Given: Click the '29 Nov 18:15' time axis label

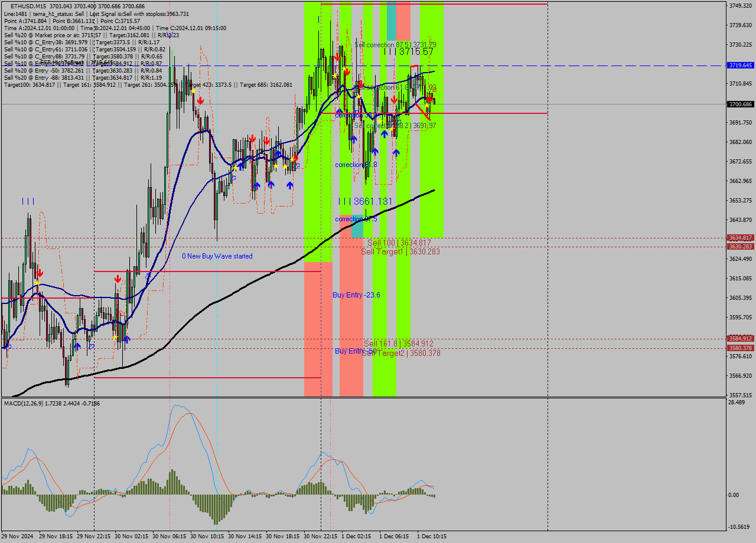Looking at the screenshot, I should click(x=56, y=537).
